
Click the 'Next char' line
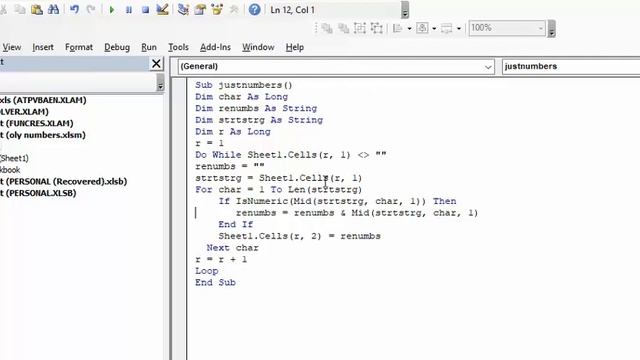(x=232, y=248)
